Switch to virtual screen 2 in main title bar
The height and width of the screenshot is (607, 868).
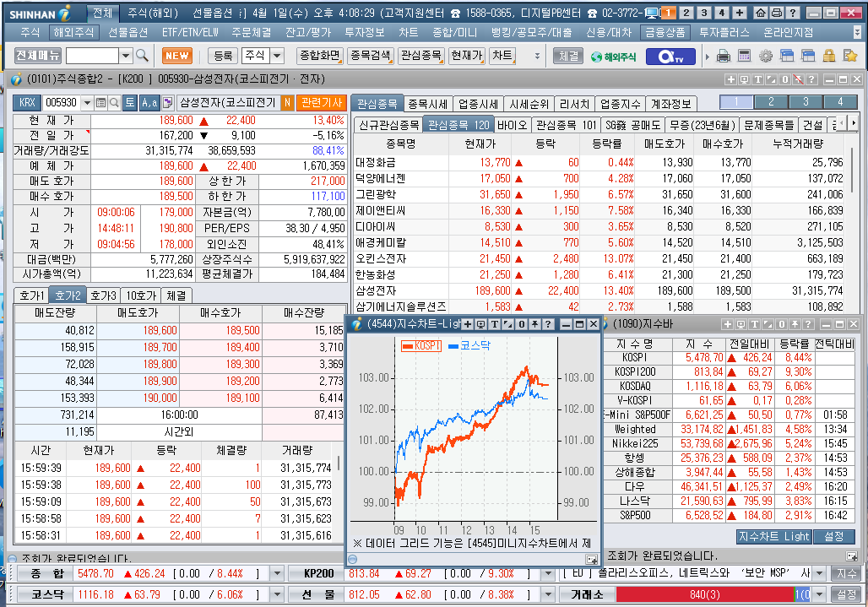686,13
